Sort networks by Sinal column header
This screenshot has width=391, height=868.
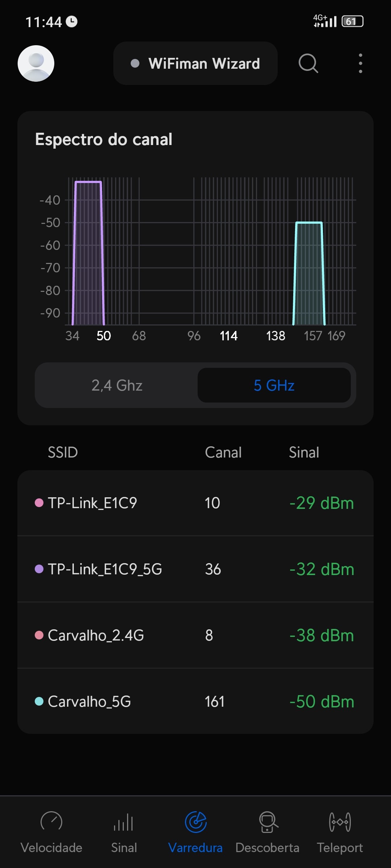304,452
